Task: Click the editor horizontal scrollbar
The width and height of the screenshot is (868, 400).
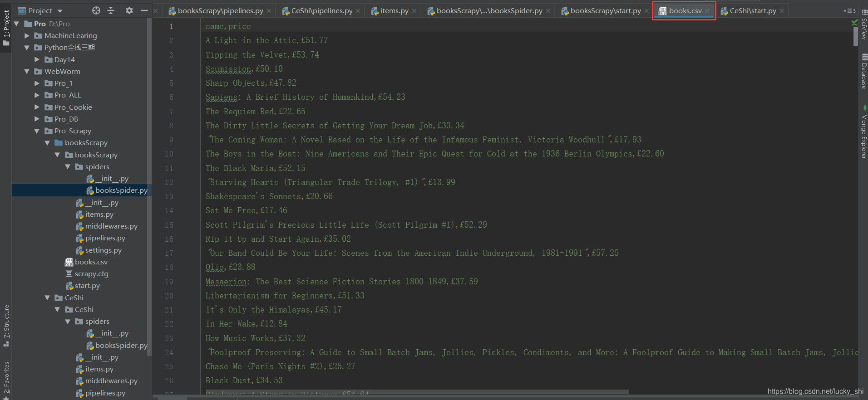Action: coord(417,391)
